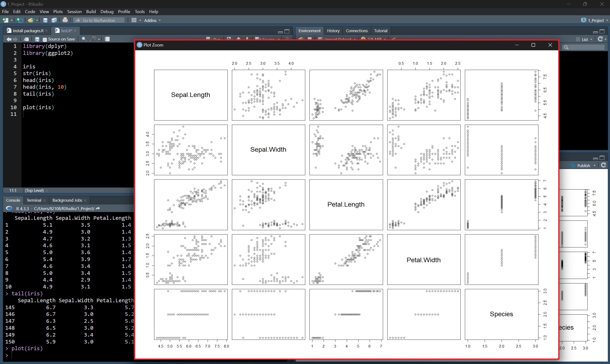Viewport: 610px width, 364px height.
Task: Switch to the install packages.R tab
Action: coord(27,31)
